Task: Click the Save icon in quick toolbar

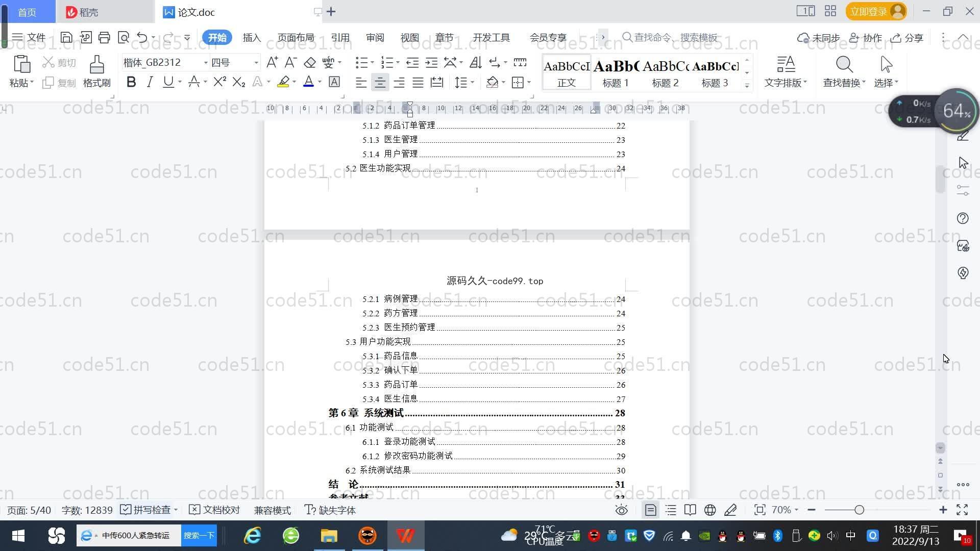Action: 66,37
